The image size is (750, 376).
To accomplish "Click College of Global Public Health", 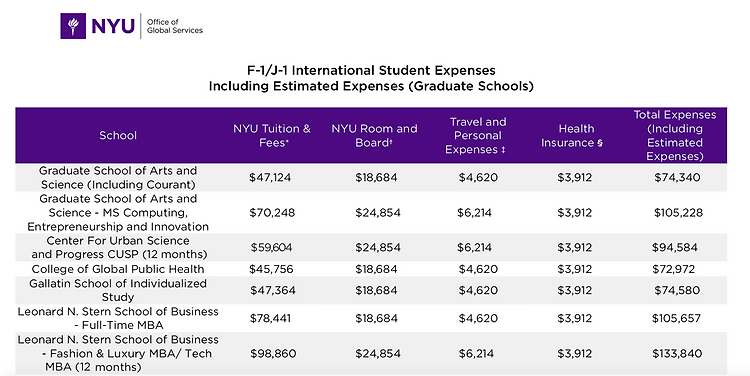I will (118, 269).
